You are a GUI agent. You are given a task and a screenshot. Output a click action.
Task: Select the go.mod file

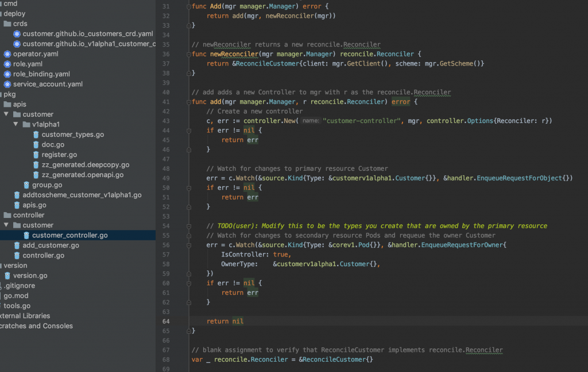(x=16, y=296)
